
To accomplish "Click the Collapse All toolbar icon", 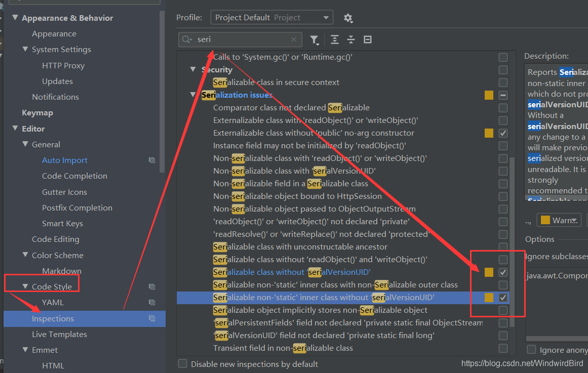I will click(x=351, y=39).
